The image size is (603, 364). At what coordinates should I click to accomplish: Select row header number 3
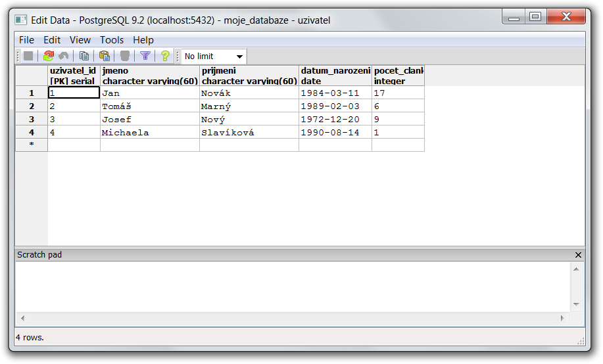32,119
